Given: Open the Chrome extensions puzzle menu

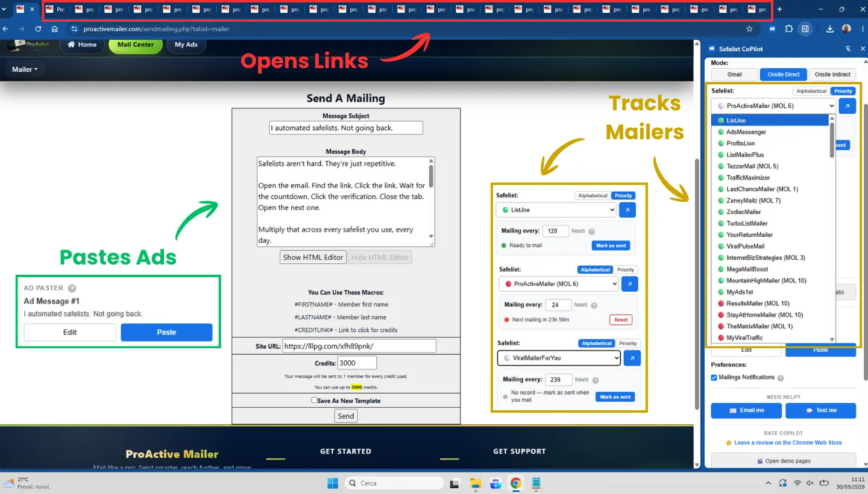Looking at the screenshot, I should [789, 29].
